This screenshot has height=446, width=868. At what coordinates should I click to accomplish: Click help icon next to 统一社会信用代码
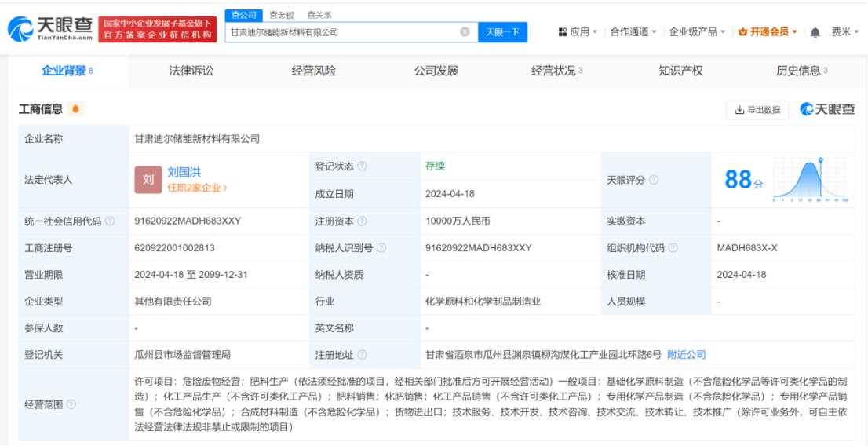click(x=110, y=221)
